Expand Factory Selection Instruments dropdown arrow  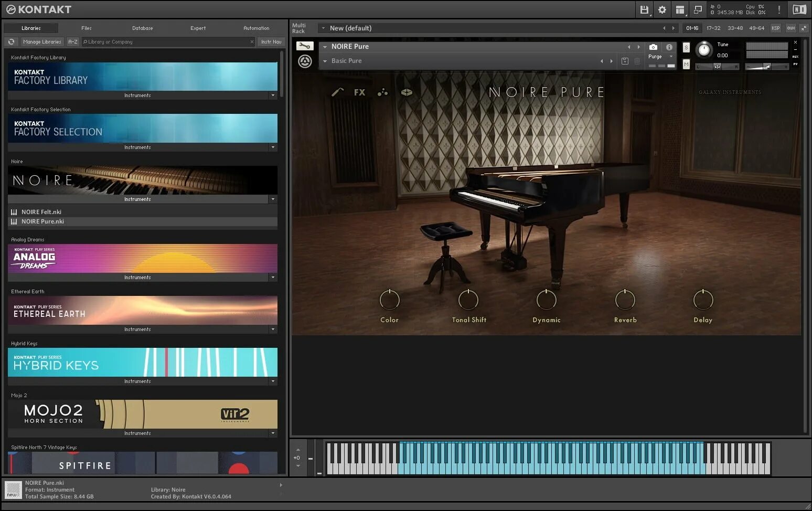[x=273, y=147]
